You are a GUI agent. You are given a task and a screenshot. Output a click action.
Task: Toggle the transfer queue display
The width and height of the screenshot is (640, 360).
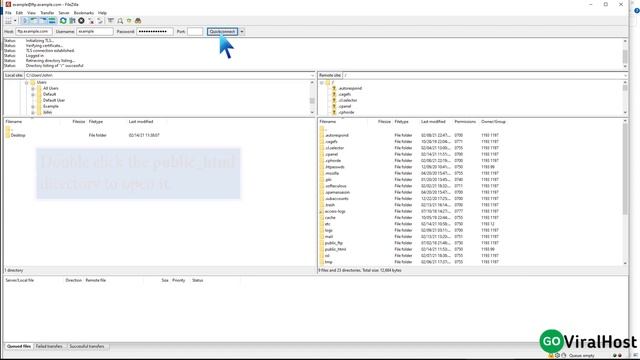point(52,20)
